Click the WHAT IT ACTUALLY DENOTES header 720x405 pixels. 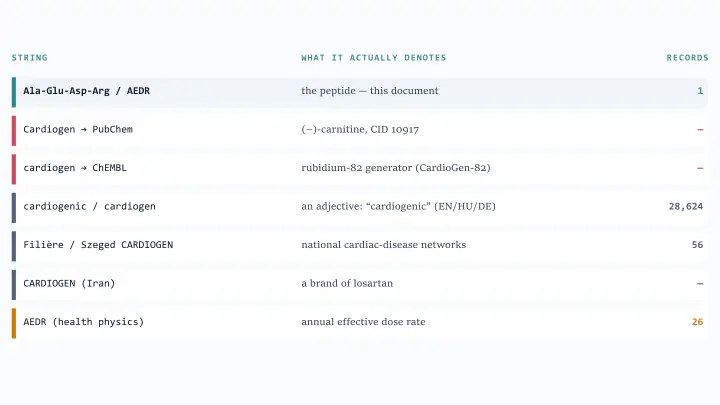pos(373,58)
